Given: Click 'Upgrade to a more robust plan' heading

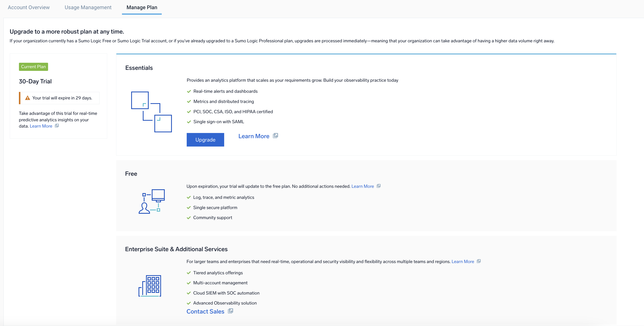Looking at the screenshot, I should (67, 31).
